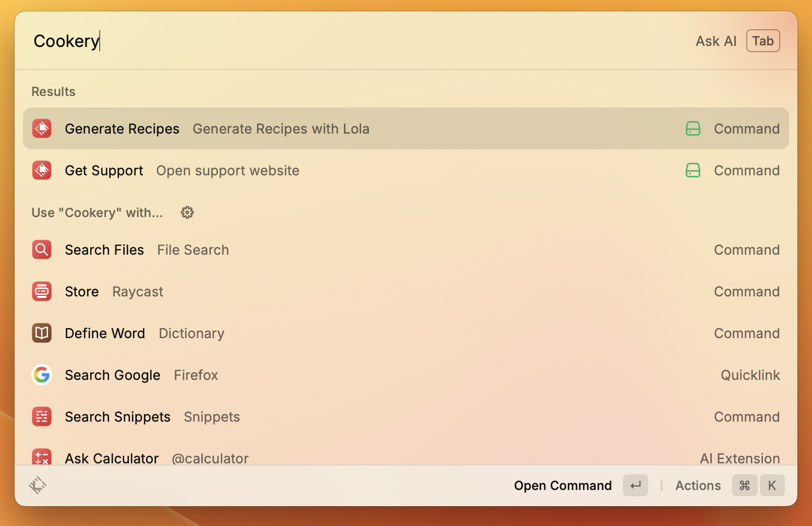Click the Google logo icon

pos(42,375)
